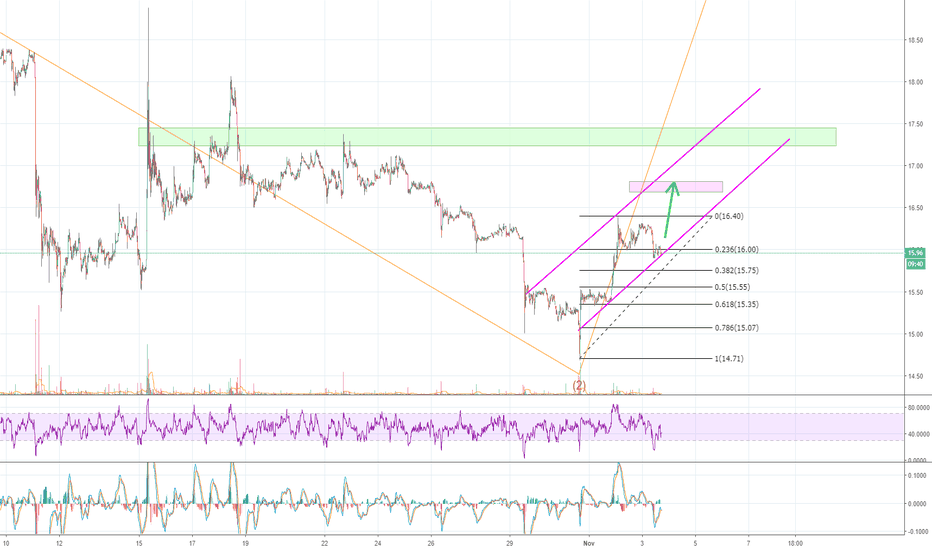Screen dimensions: 932x550
Task: Click the Nov label on time axis
Action: (x=589, y=543)
